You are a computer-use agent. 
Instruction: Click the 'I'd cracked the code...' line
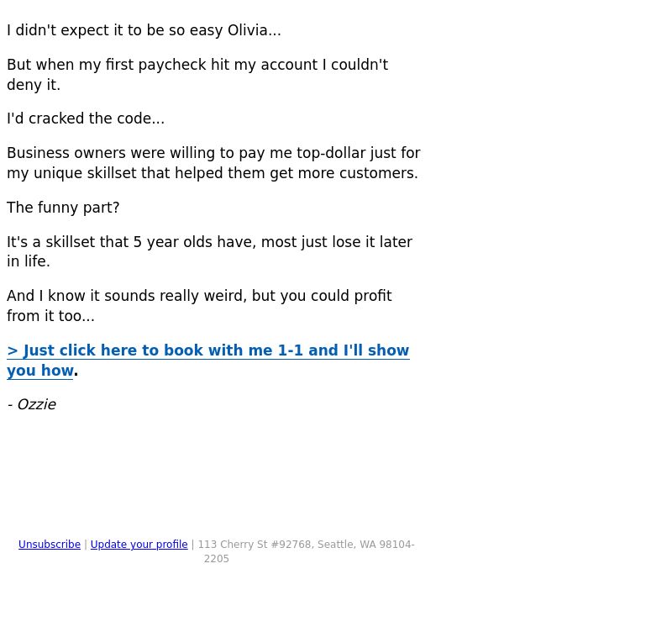pos(86,118)
